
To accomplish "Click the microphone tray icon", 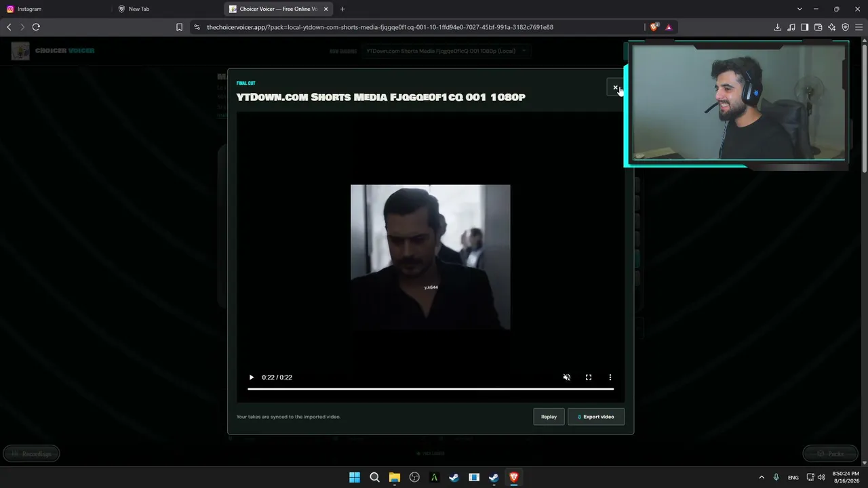I will (776, 477).
